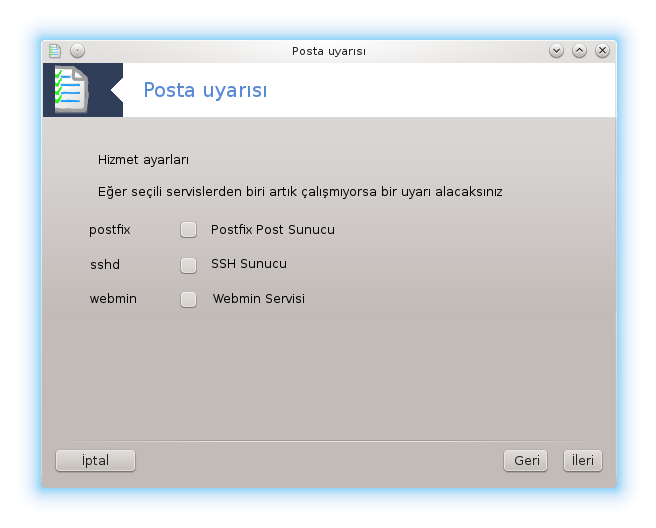Click the 'Hizmet ayarları' heading

point(144,160)
